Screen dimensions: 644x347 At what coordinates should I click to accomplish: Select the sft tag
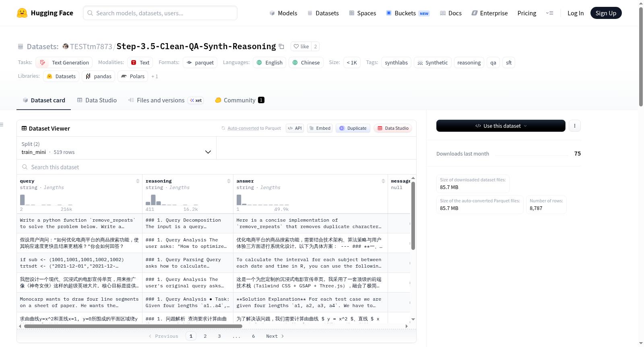509,62
